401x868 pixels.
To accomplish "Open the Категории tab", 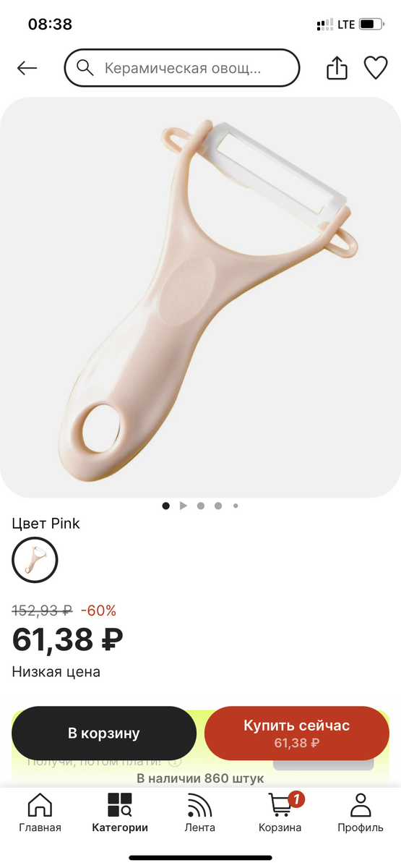I will pos(120,813).
